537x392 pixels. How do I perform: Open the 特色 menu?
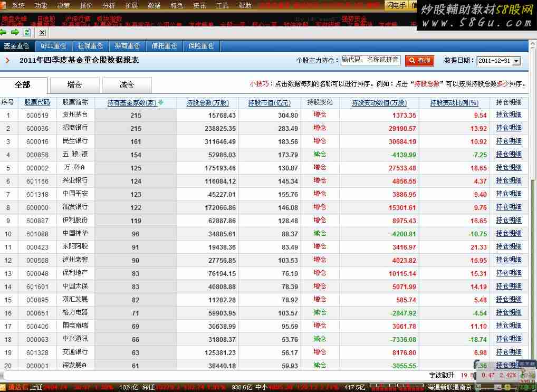tap(177, 5)
